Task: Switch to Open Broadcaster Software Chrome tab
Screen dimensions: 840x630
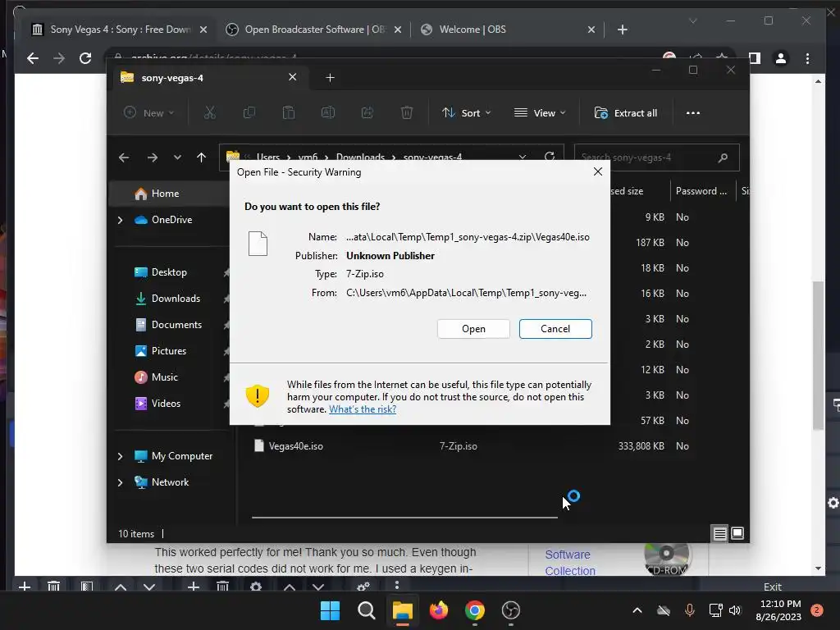Action: pos(314,30)
